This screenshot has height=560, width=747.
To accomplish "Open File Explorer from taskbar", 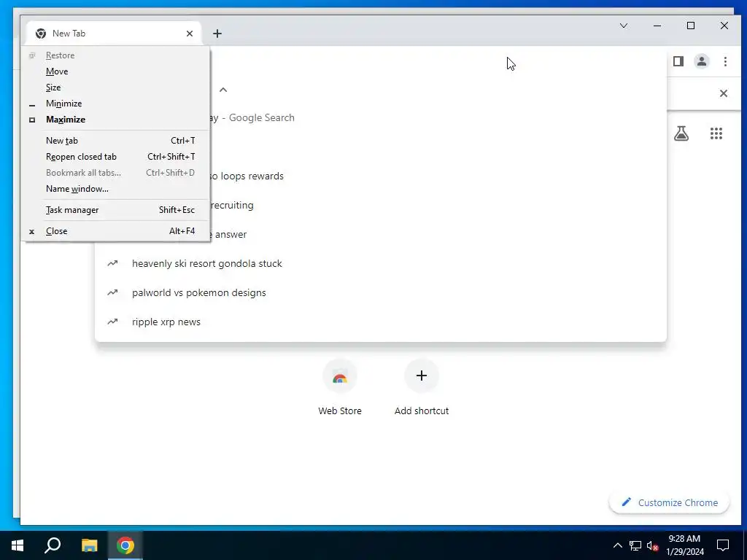I will [x=89, y=545].
